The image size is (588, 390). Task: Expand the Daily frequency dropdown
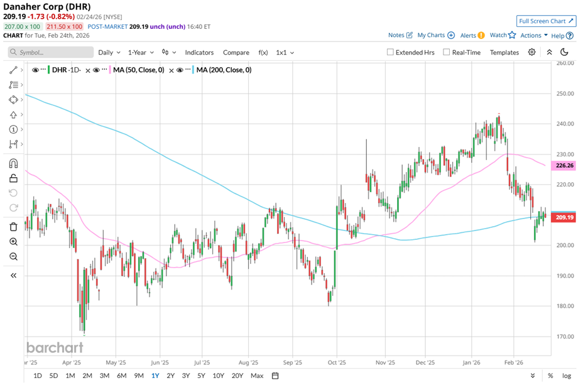pos(109,53)
